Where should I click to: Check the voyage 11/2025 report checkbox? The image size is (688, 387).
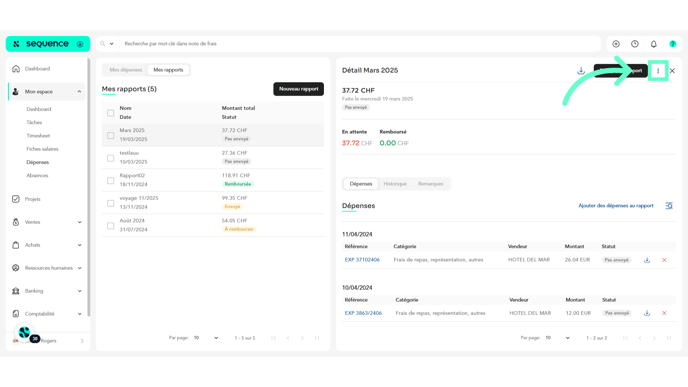[x=111, y=203]
